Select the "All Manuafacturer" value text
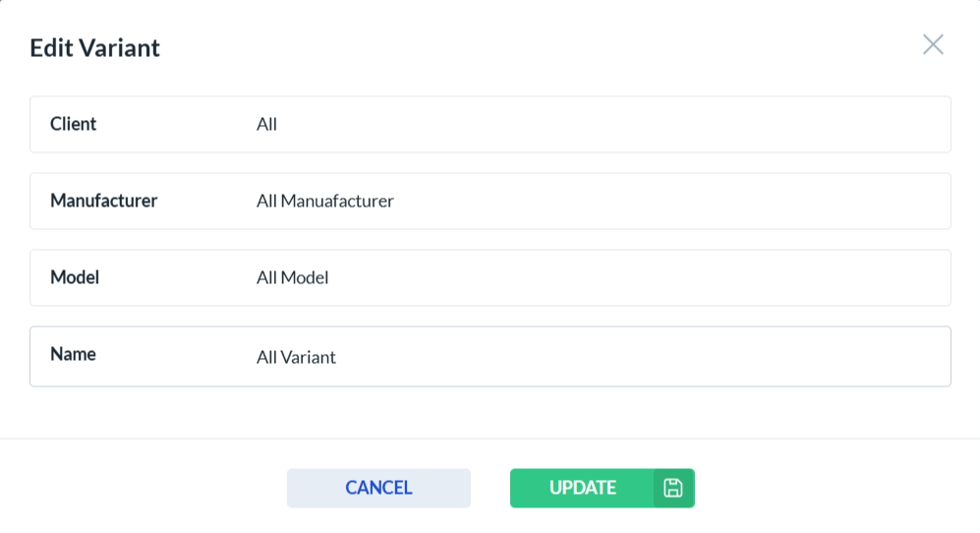 [x=324, y=202]
